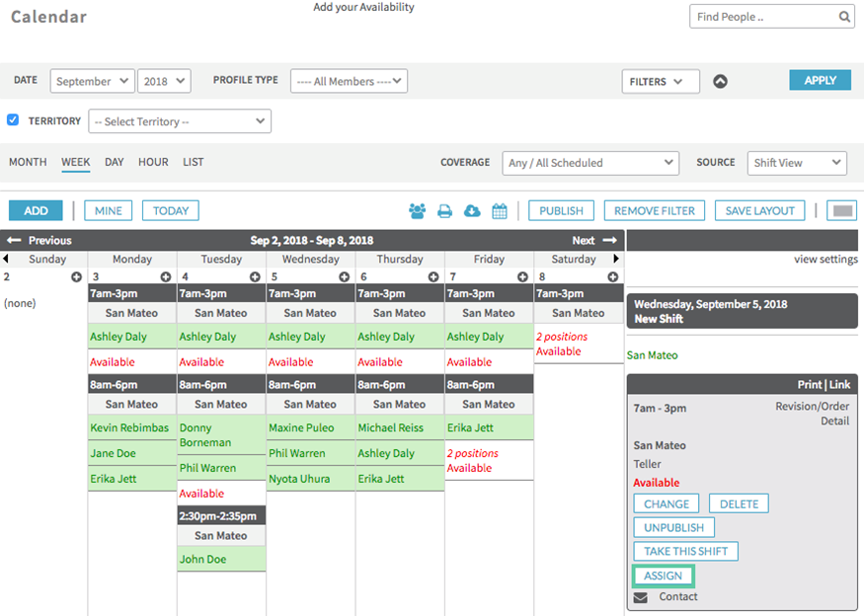864x616 pixels.
Task: Open the All Members profile type dropdown
Action: [349, 81]
